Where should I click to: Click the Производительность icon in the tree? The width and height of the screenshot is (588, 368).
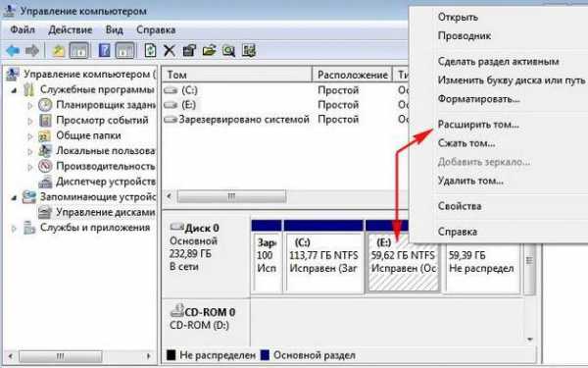tap(45, 166)
